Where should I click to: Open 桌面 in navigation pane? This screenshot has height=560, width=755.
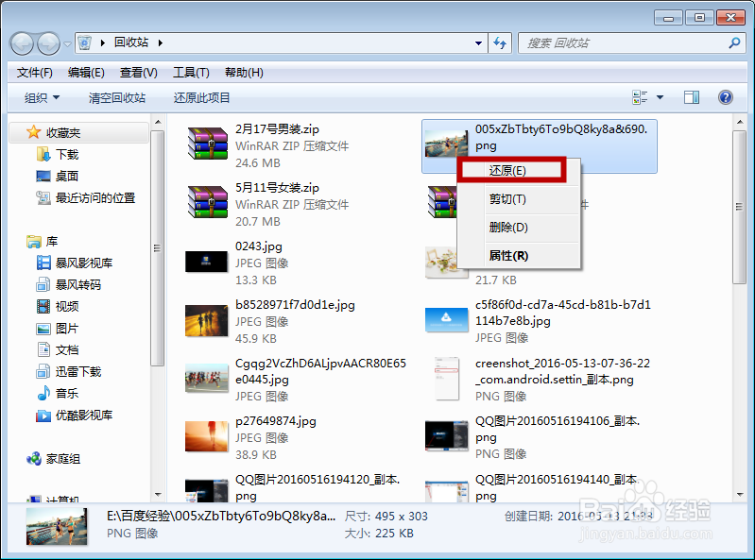[57, 176]
